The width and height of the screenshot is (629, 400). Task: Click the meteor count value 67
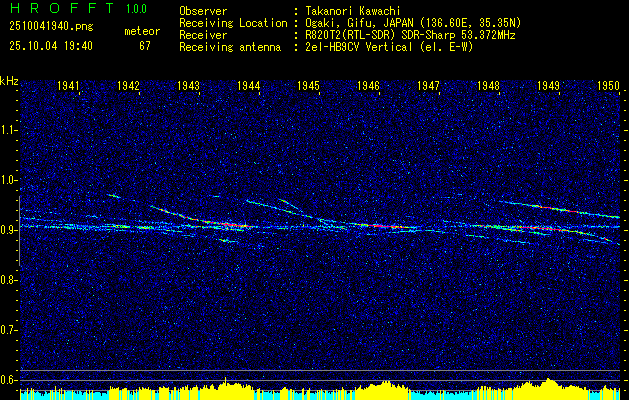145,46
